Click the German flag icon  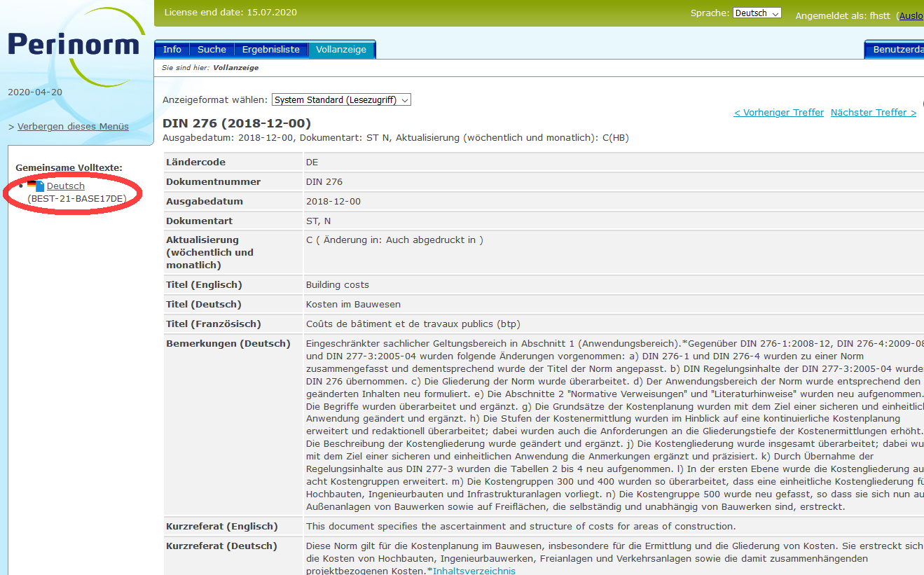tap(31, 184)
